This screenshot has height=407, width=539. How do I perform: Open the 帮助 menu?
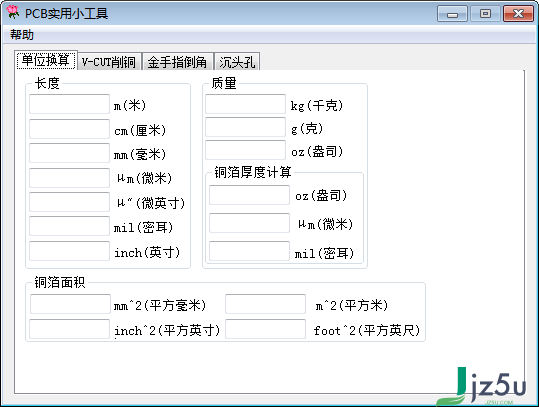[x=22, y=35]
